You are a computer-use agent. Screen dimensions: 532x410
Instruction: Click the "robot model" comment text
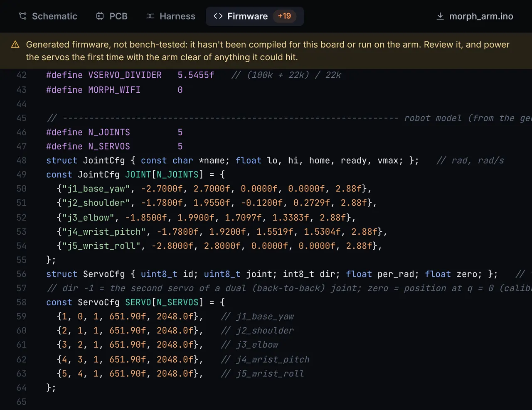point(433,118)
